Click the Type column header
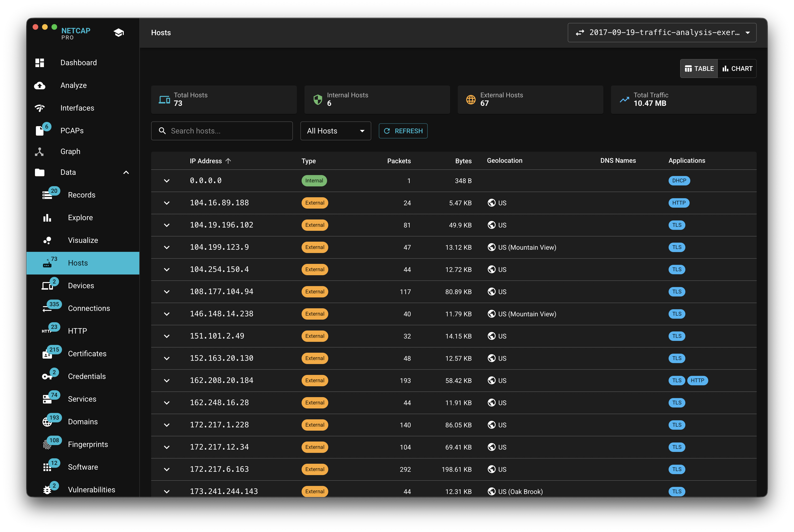 (x=308, y=161)
